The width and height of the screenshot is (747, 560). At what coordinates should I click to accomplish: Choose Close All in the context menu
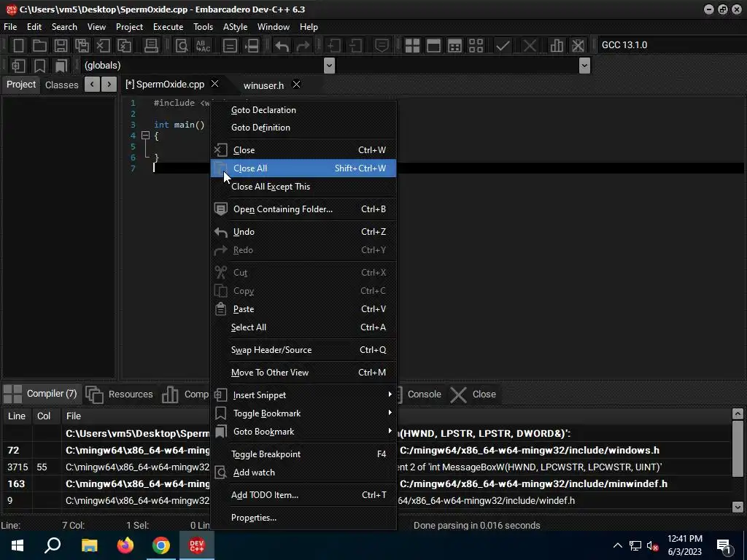tap(303, 168)
